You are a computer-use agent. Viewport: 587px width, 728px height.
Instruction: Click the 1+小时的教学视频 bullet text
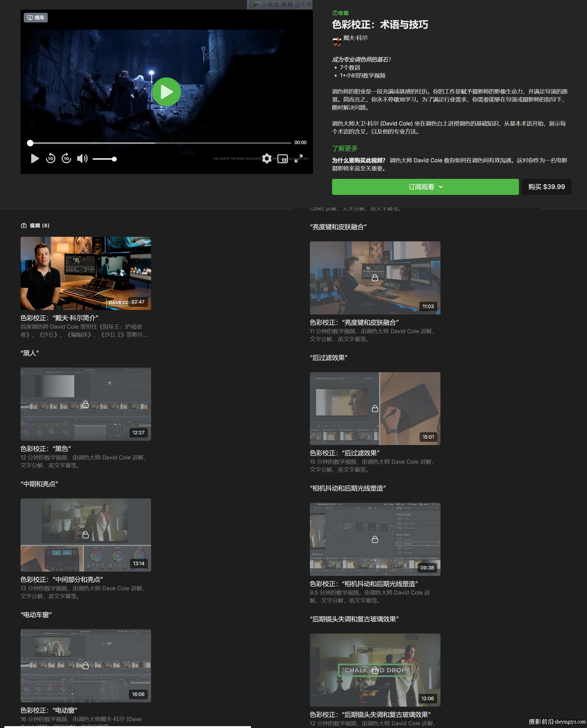tap(363, 75)
